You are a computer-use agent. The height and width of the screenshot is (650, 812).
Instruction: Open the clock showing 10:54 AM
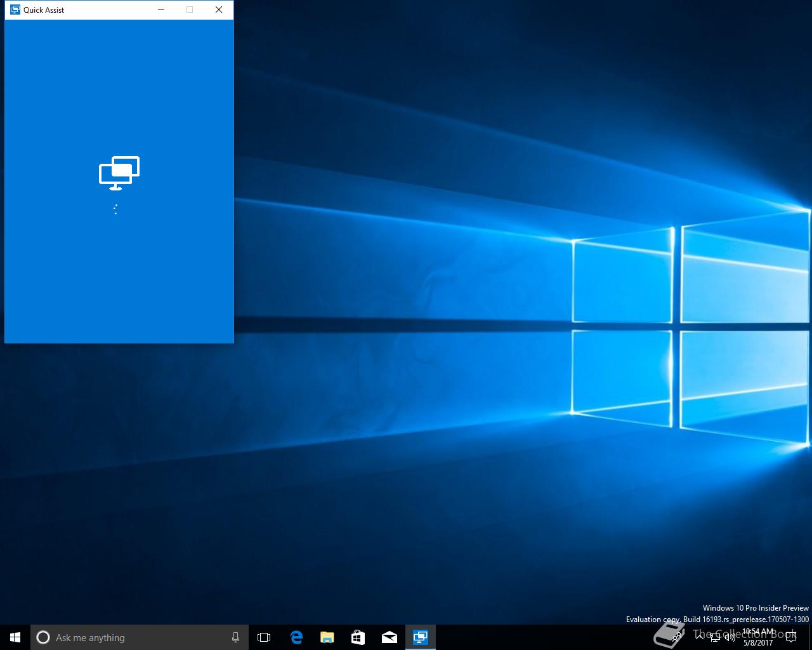pyautogui.click(x=758, y=637)
